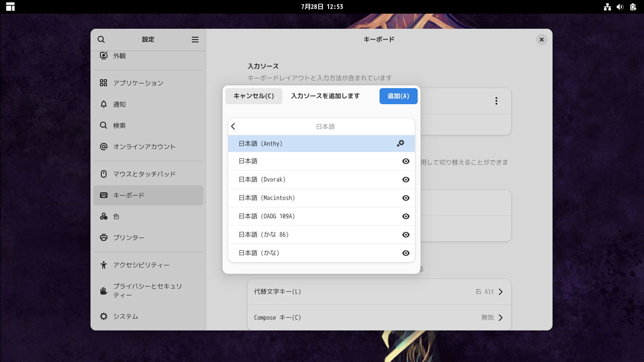Select プライバシーとセキュリティー in the sidebar
This screenshot has width=644, height=362.
148,290
